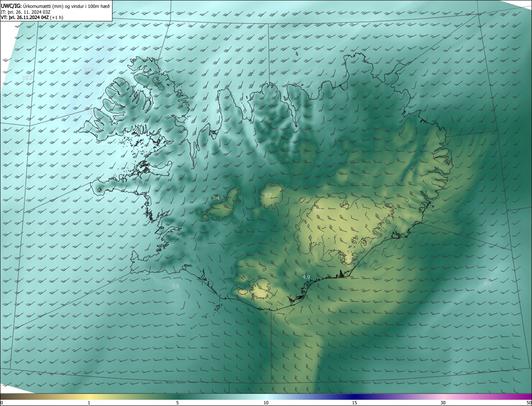Click the '1' tick on the color scale
The height and width of the screenshot is (406, 532).
coord(89,403)
